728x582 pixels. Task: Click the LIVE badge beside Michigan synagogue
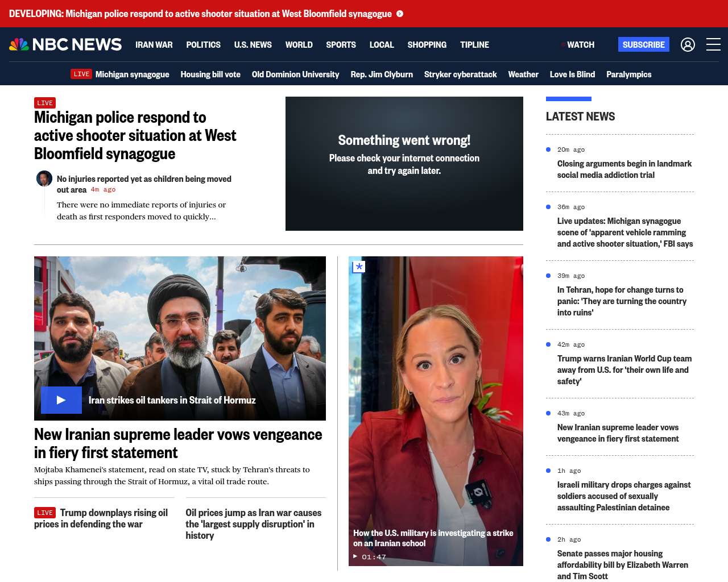pos(81,74)
